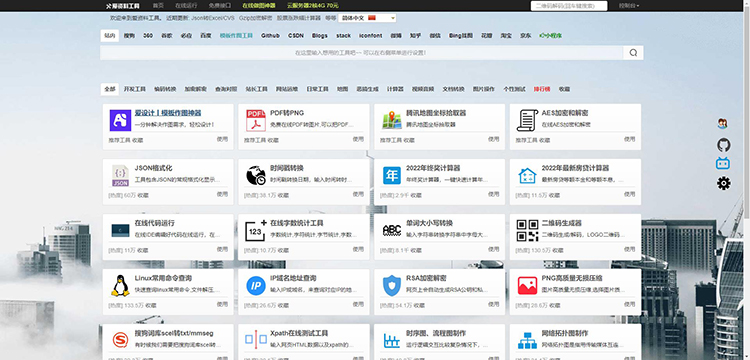Image resolution: width=750 pixels, height=360 pixels.
Task: Click the red PNG compression image icon
Action: pos(527,285)
